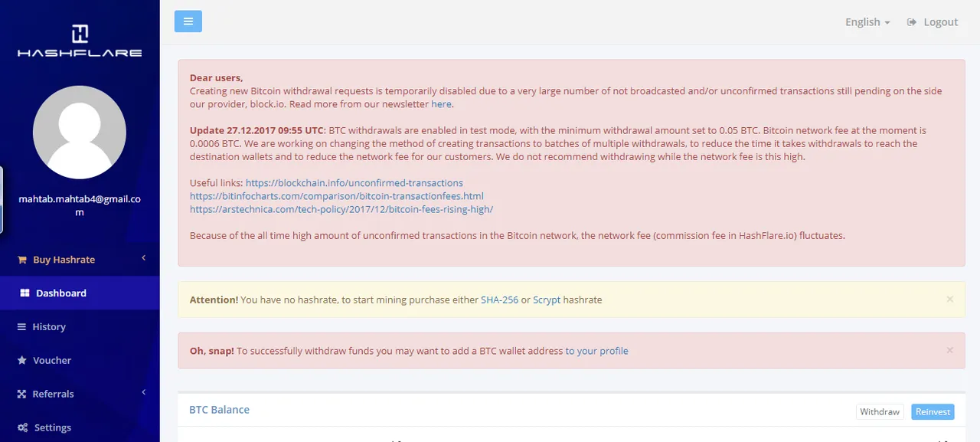Click the Voucher star icon

tap(22, 361)
